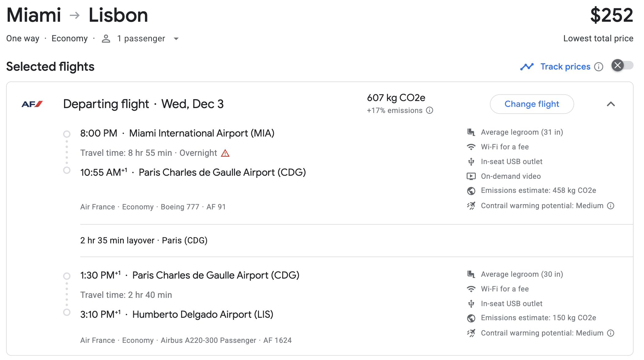The image size is (644, 360).
Task: Click the 2 hr 35 min layover row
Action: 144,241
